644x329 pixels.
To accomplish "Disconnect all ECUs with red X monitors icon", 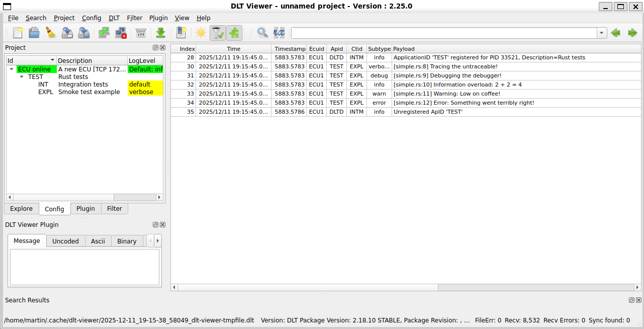I will coord(121,33).
